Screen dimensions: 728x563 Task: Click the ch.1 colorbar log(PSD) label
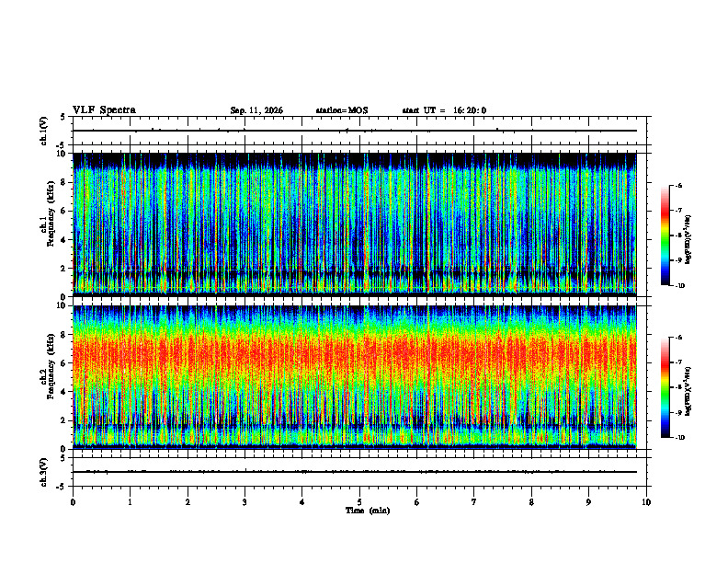point(689,240)
